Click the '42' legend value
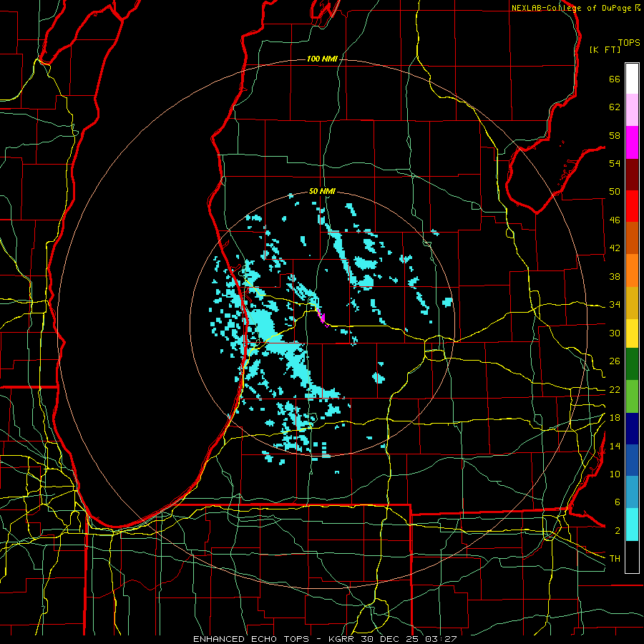Screen dimensions: 644x644 pyautogui.click(x=615, y=248)
